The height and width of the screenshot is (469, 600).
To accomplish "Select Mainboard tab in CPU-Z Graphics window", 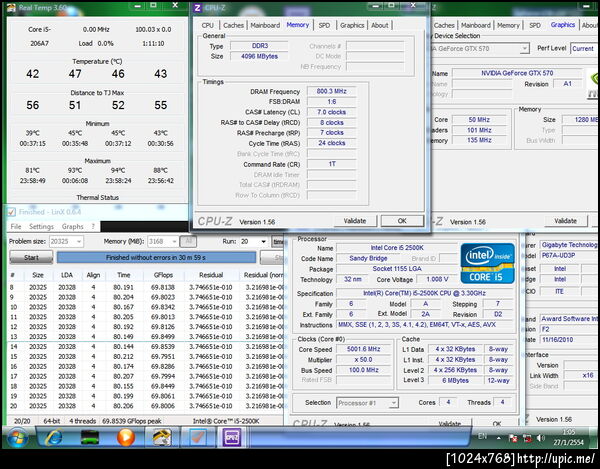I will pos(476,25).
